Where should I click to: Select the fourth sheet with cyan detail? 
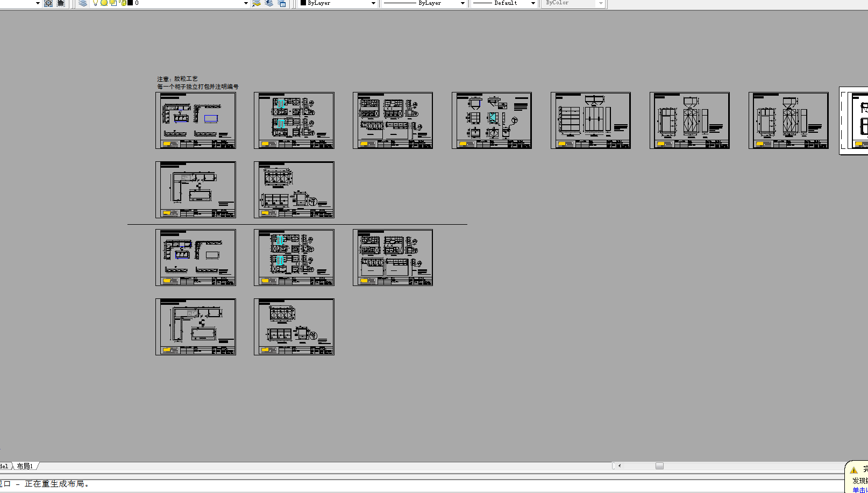click(x=492, y=120)
